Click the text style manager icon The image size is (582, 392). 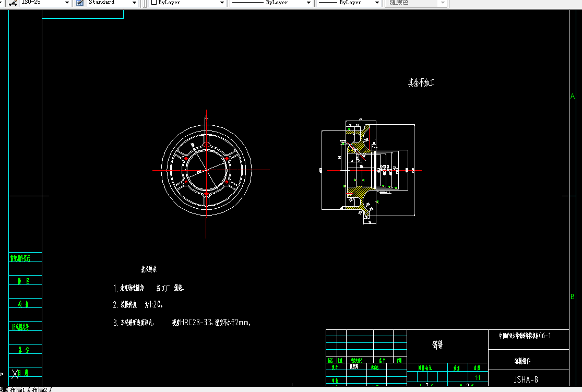coord(80,3)
